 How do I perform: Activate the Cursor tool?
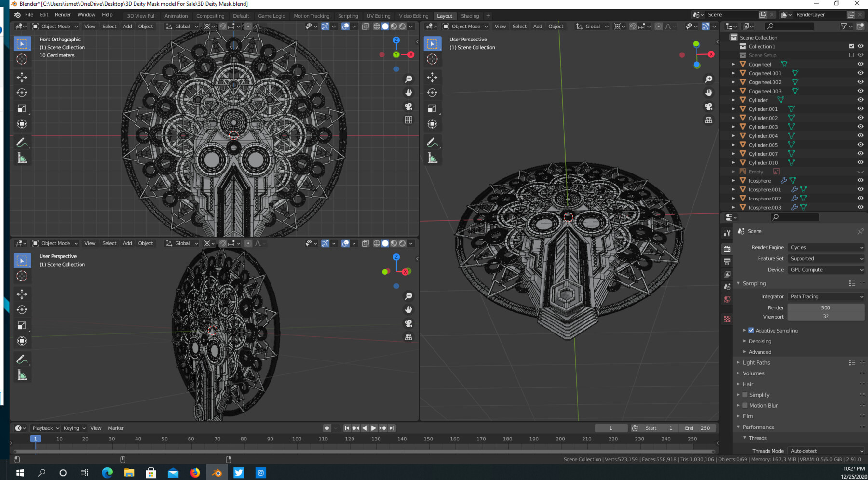(22, 59)
